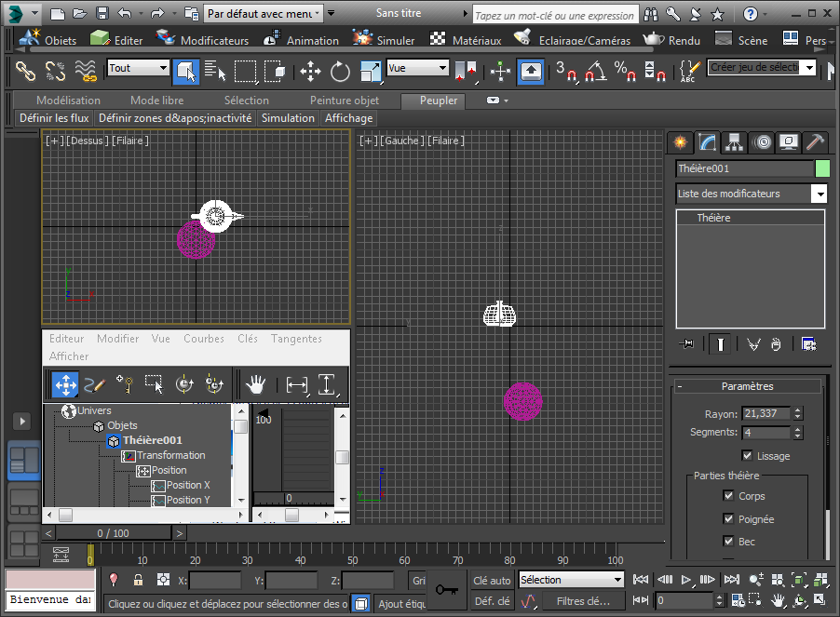The height and width of the screenshot is (617, 840).
Task: Click the Clé auto button
Action: [492, 581]
